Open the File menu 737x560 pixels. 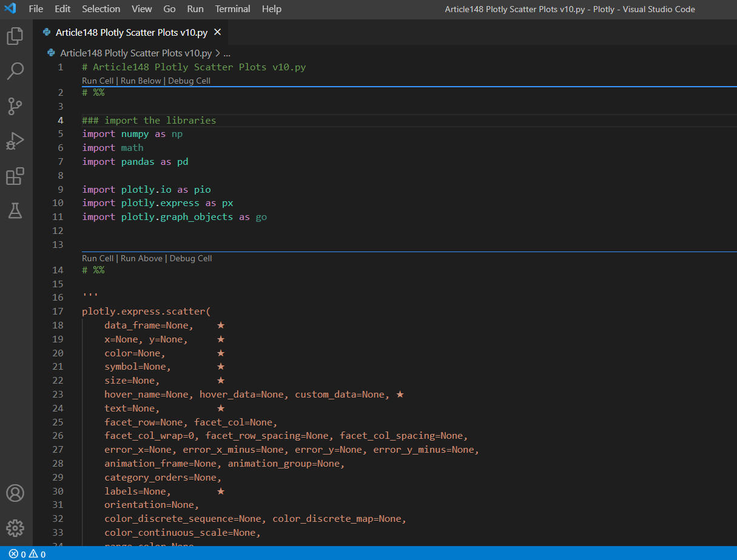click(36, 9)
